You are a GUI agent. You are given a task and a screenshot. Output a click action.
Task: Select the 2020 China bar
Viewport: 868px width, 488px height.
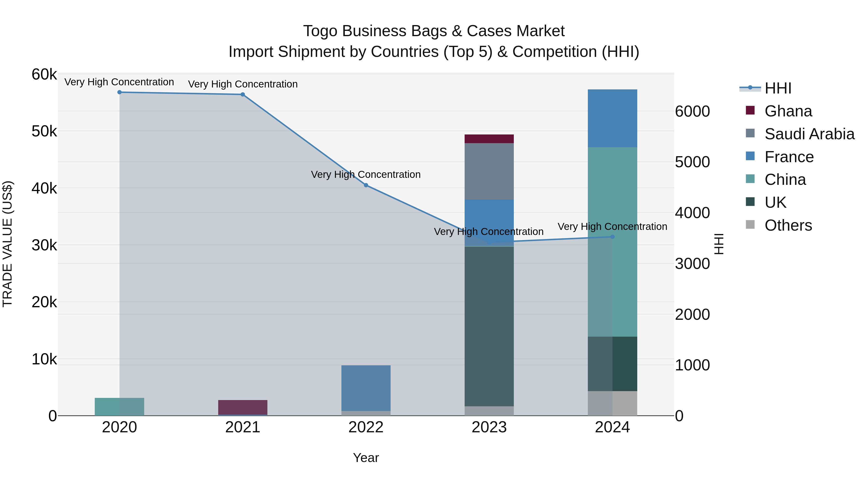(119, 407)
